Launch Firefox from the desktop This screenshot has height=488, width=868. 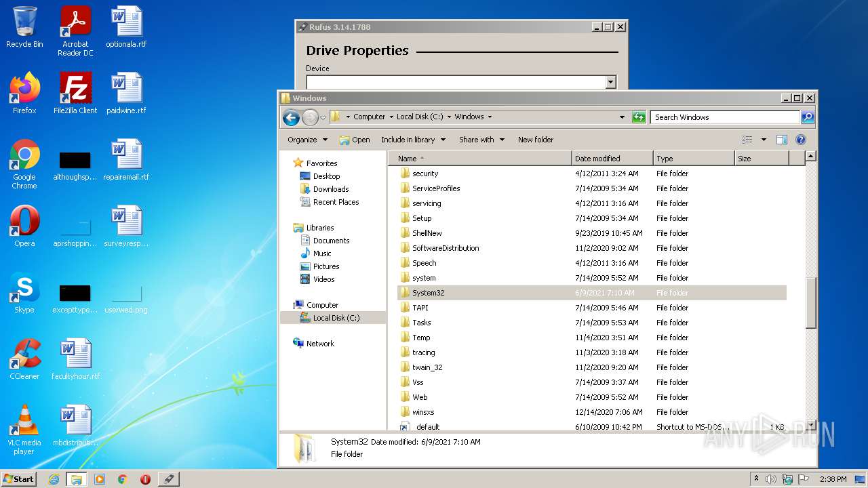24,94
